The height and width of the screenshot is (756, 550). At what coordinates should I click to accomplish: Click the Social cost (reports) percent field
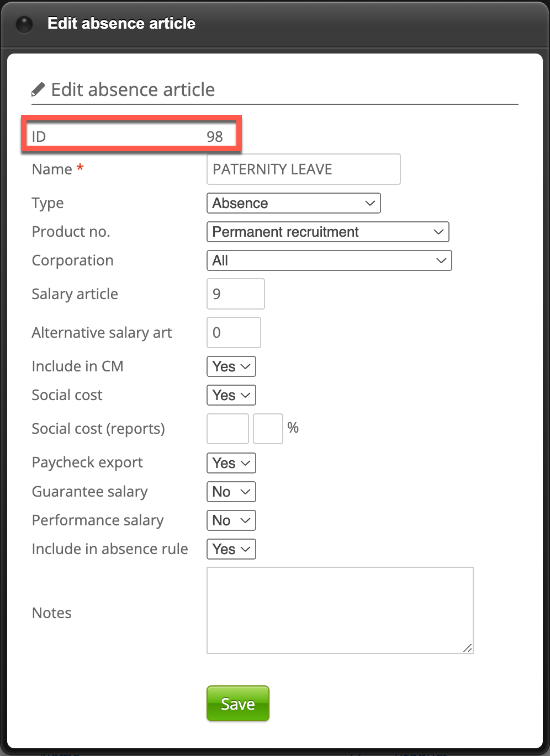pyautogui.click(x=268, y=429)
